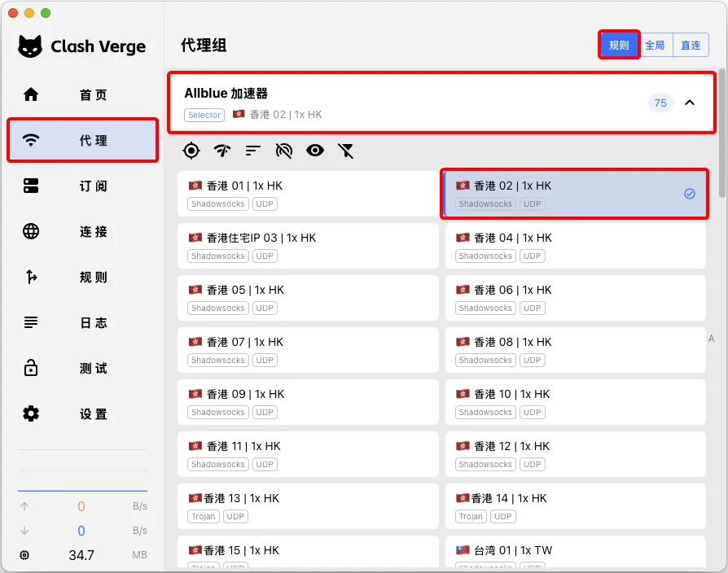Screen dimensions: 728x573
Task: Click the branch icon beside 规则
Action: tap(31, 277)
